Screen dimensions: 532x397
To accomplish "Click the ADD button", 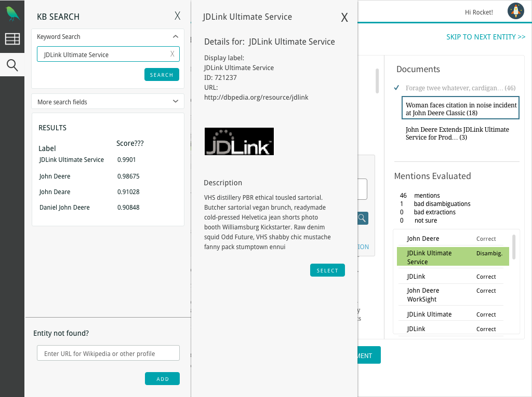I will click(162, 379).
